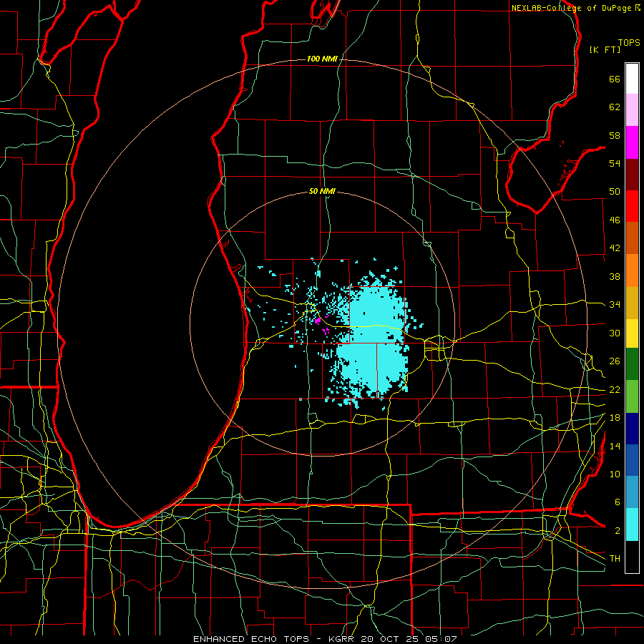Click the "TOPS" legend heading
This screenshot has height=644, width=644.
click(629, 42)
